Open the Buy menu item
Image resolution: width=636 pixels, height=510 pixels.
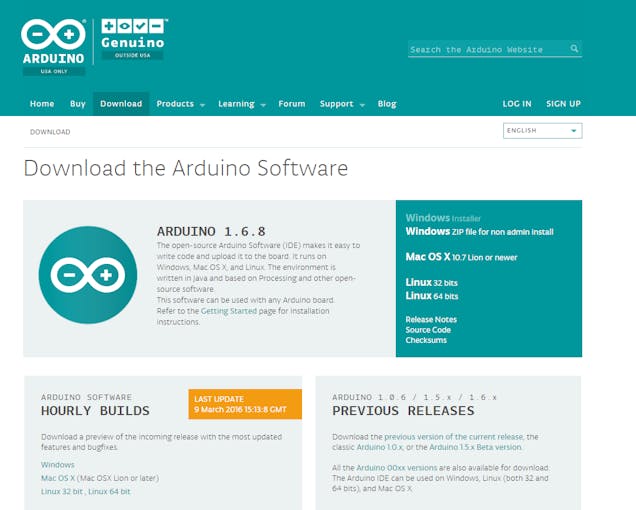[77, 104]
